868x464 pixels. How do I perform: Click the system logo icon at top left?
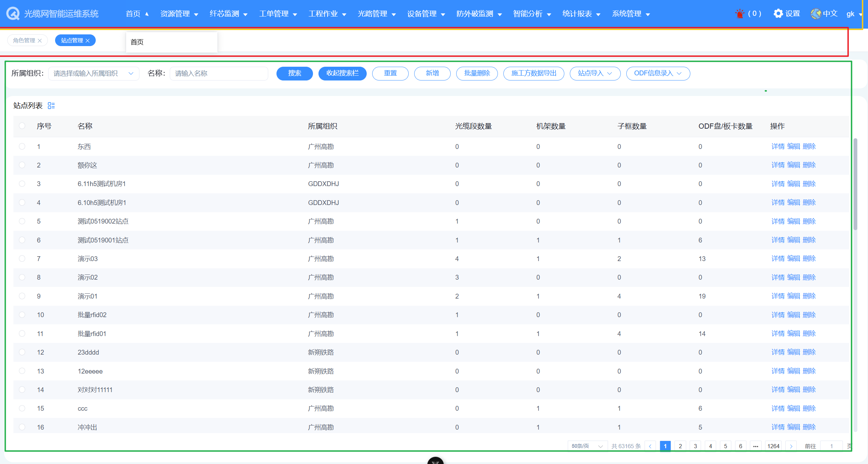click(13, 14)
